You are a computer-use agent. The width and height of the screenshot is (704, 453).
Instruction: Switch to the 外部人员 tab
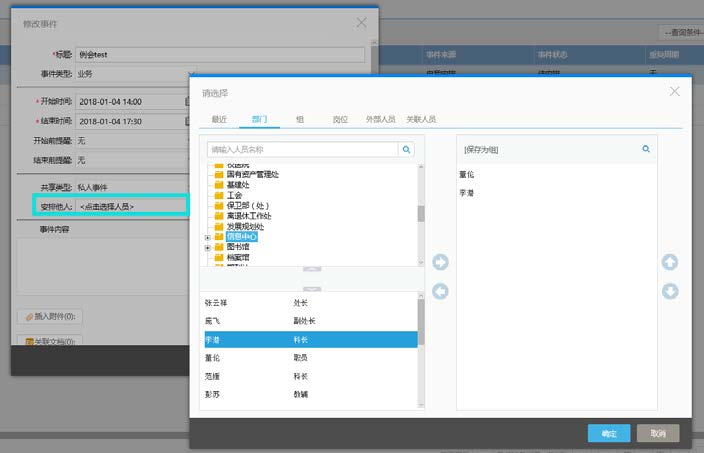tap(379, 119)
